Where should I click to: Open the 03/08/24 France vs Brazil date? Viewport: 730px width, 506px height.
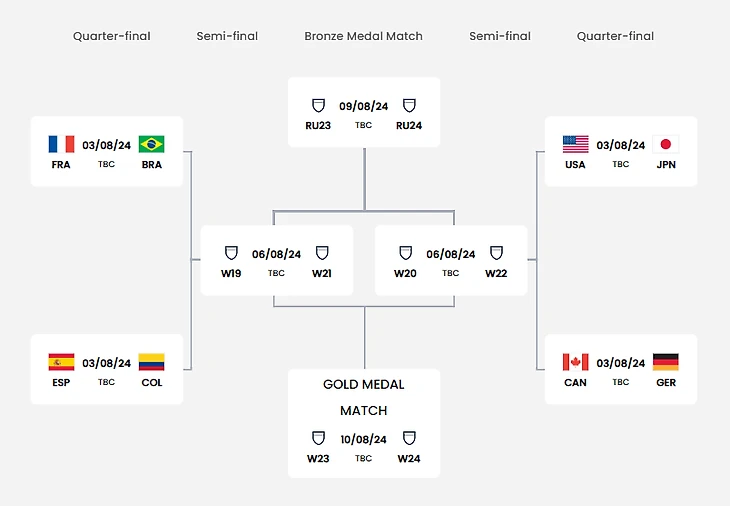coord(107,145)
